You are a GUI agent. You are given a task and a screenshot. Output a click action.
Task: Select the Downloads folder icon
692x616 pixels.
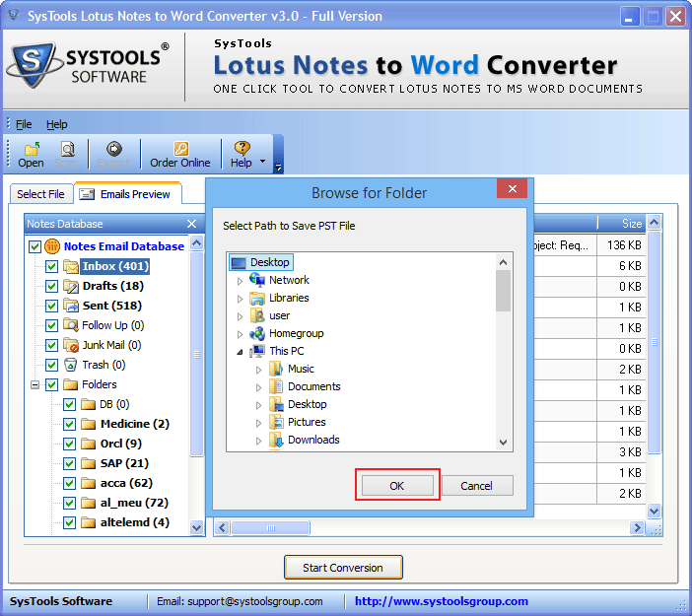(x=276, y=440)
